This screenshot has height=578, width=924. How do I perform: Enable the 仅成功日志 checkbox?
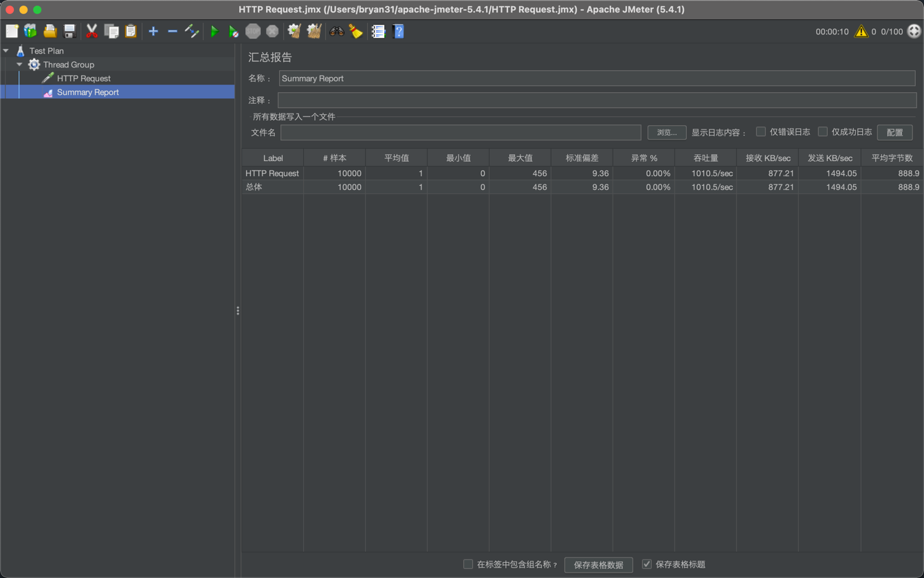coord(823,132)
